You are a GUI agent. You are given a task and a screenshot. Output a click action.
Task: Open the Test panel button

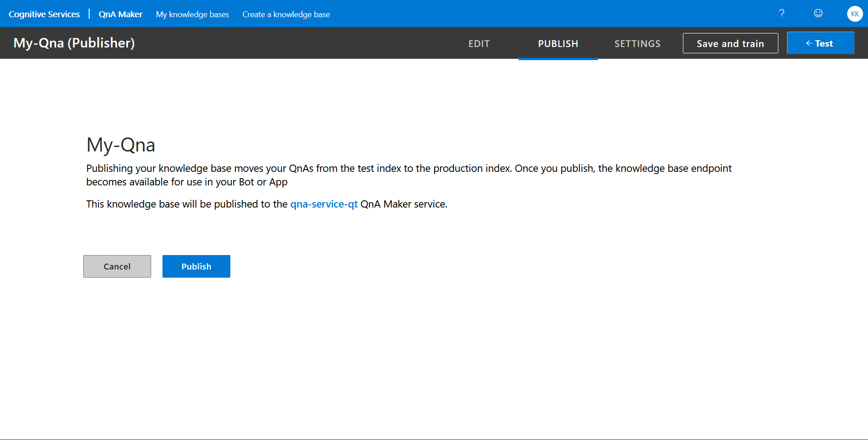[820, 43]
